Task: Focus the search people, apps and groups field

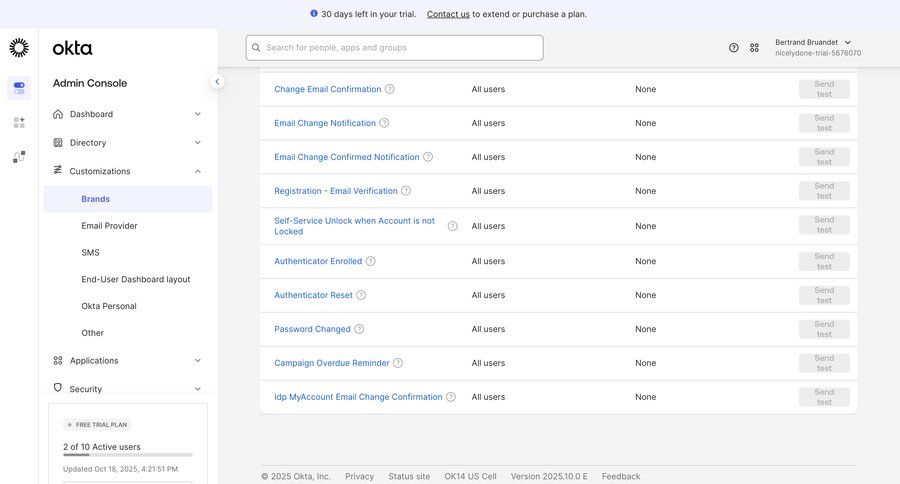Action: click(394, 48)
